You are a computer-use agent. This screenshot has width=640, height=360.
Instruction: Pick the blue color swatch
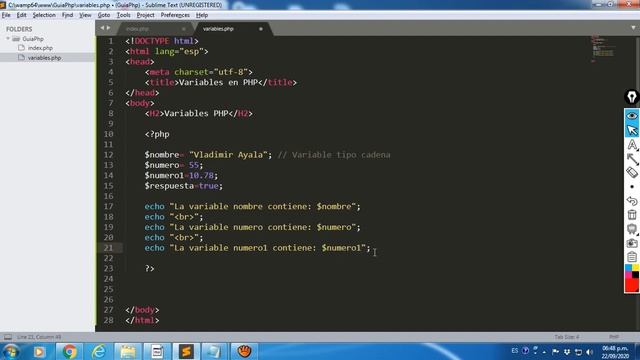tap(628, 268)
